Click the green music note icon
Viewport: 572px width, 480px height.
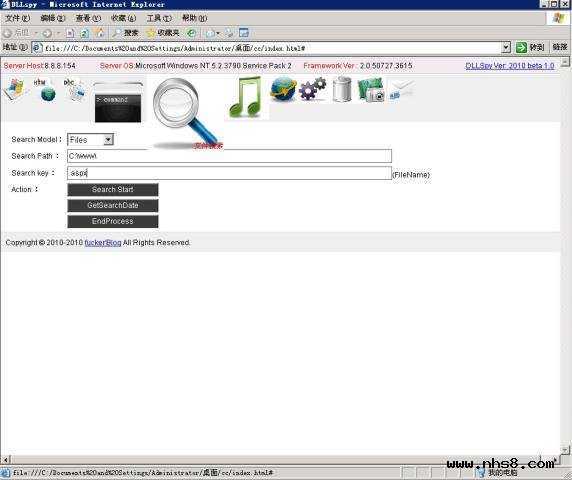pyautogui.click(x=247, y=97)
